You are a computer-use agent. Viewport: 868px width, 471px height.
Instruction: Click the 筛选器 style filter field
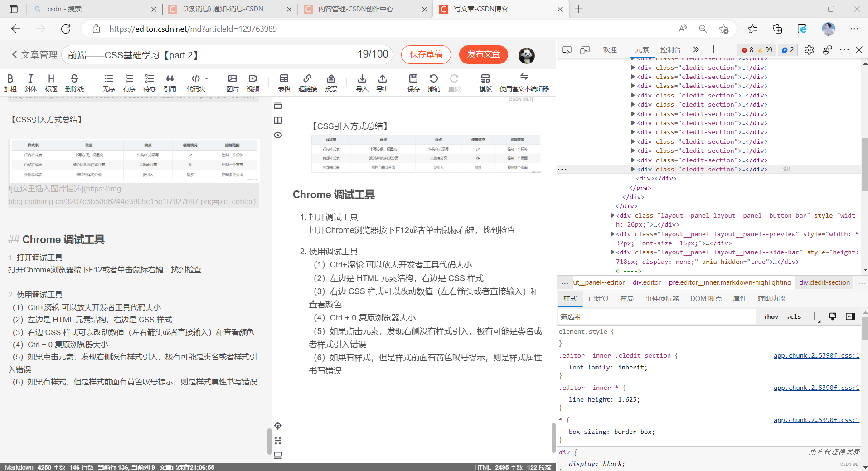(x=657, y=316)
